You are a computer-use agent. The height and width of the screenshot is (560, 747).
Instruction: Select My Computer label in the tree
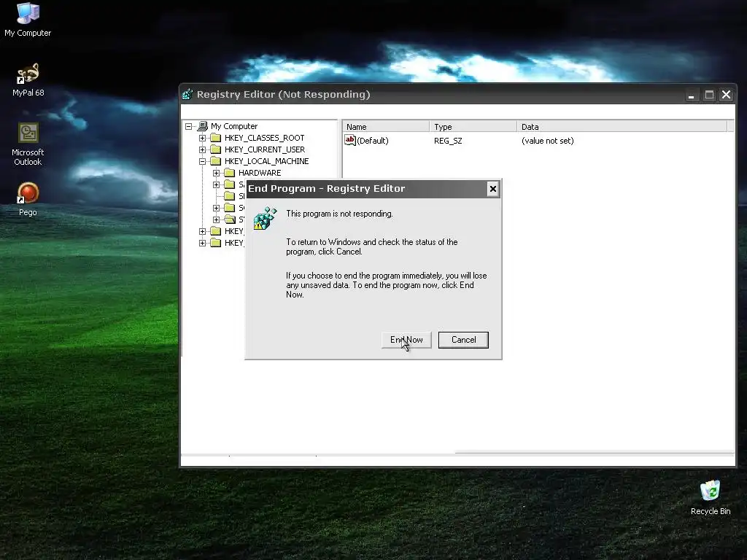234,126
